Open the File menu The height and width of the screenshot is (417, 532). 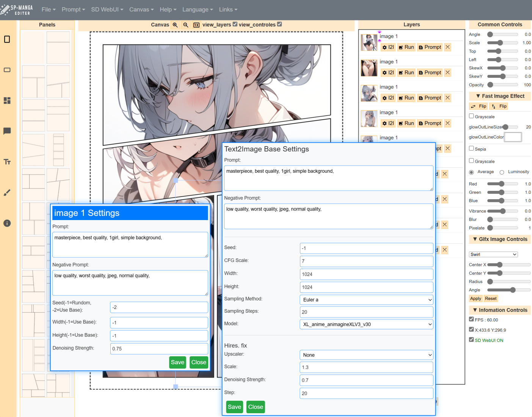click(x=49, y=9)
